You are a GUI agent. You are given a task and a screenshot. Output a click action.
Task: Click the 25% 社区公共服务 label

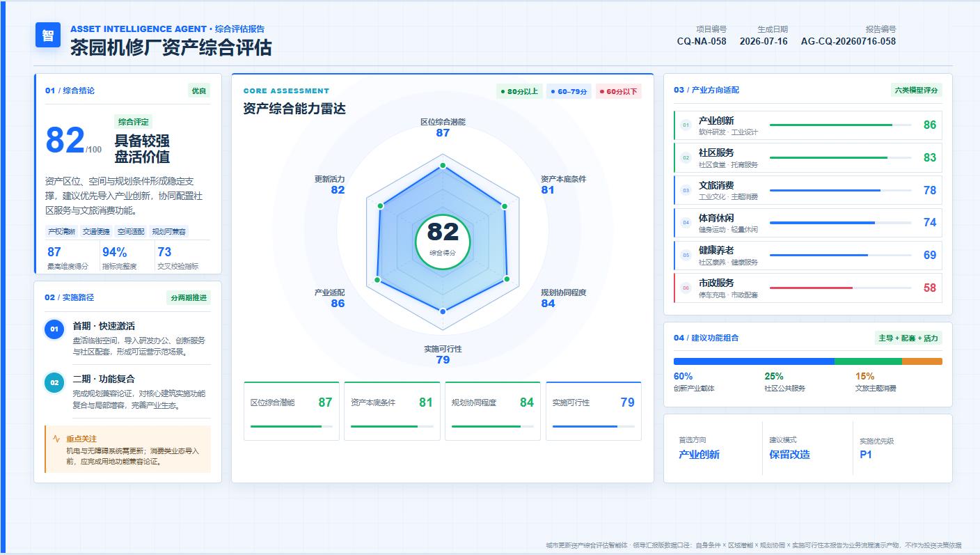(785, 382)
